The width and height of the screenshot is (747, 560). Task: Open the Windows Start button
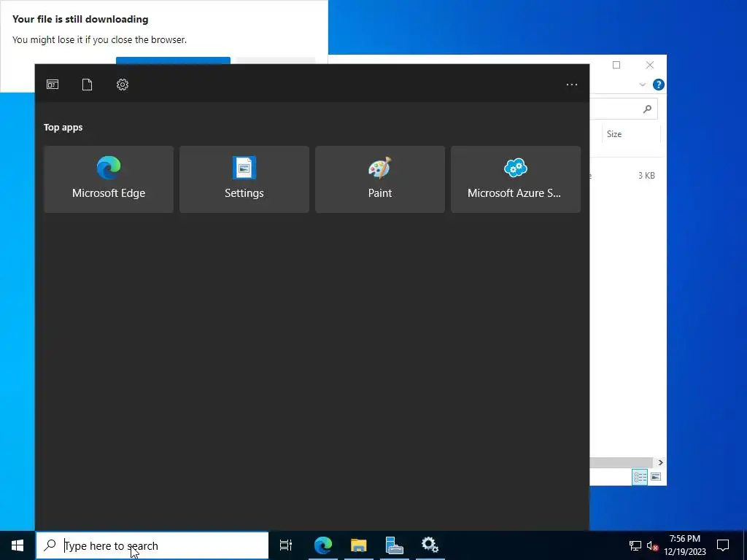(x=18, y=545)
